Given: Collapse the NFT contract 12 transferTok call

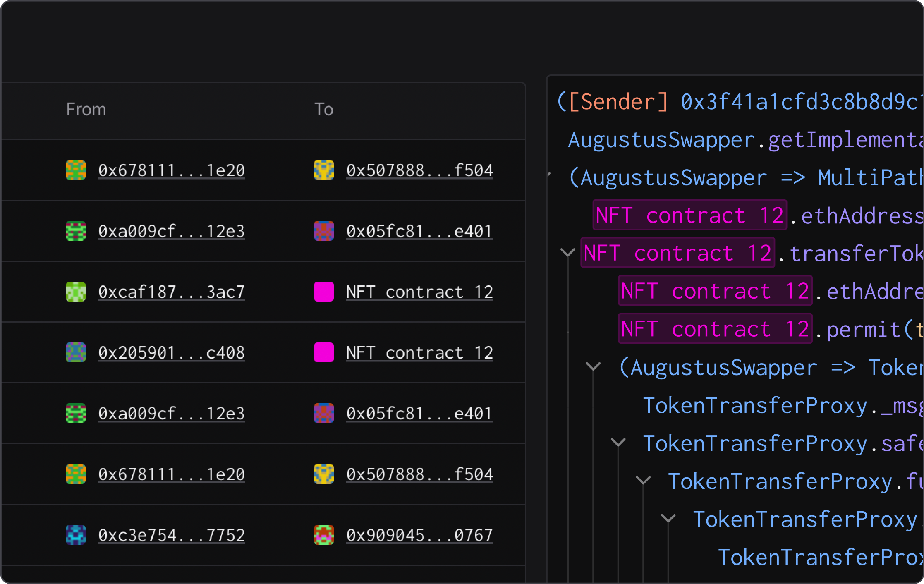Looking at the screenshot, I should [567, 252].
